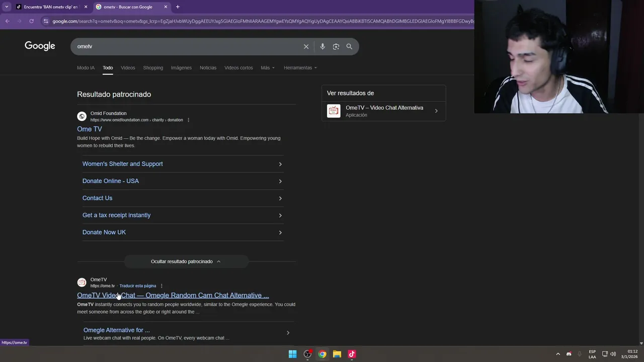Switch to Modo IA tab

point(86,68)
